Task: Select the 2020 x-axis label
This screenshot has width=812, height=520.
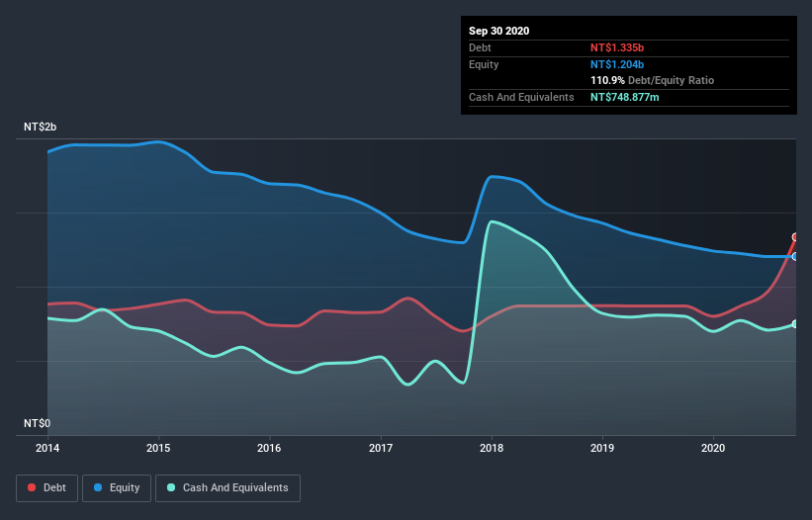Action: [x=713, y=448]
